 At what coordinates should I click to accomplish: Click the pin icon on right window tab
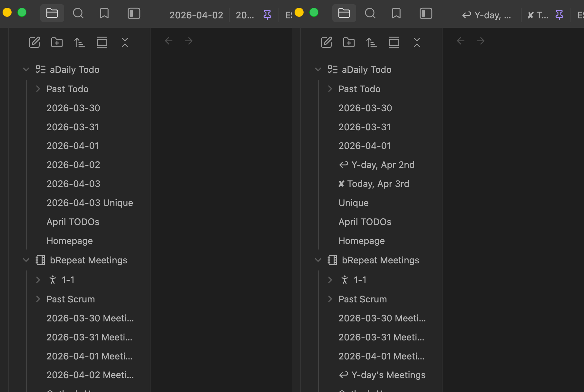(x=559, y=15)
